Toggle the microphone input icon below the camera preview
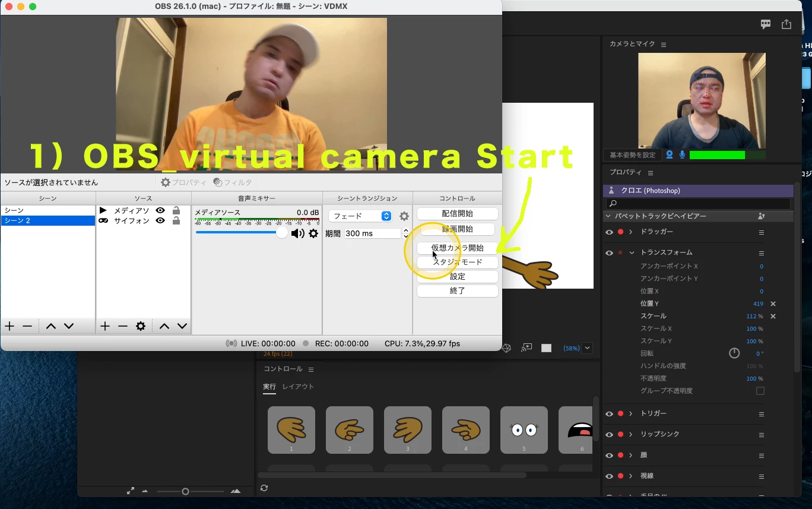The image size is (812, 509). [x=682, y=155]
